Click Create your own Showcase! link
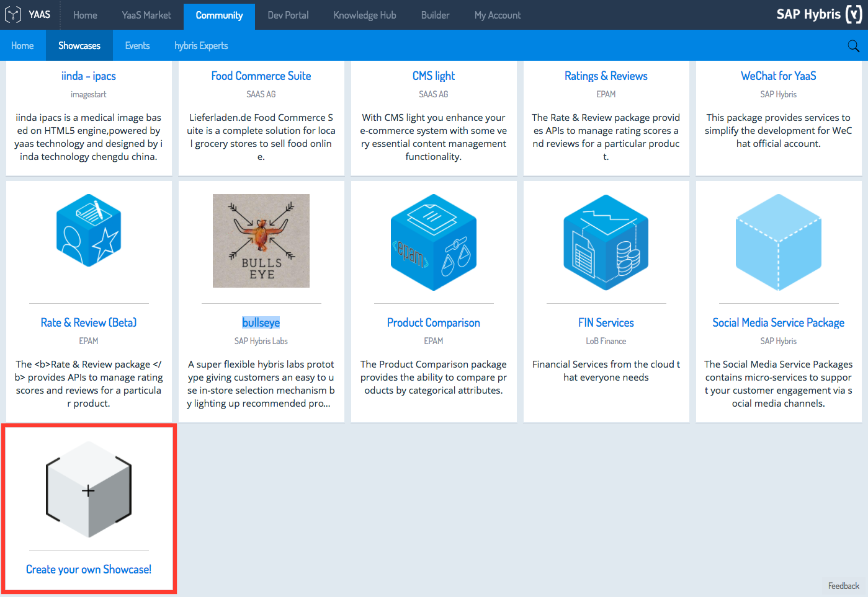 89,570
